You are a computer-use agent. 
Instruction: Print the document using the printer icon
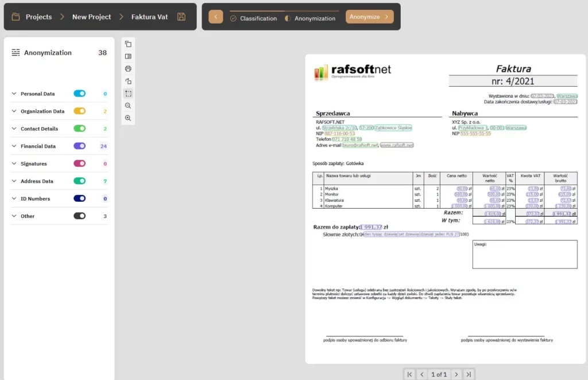pos(128,69)
